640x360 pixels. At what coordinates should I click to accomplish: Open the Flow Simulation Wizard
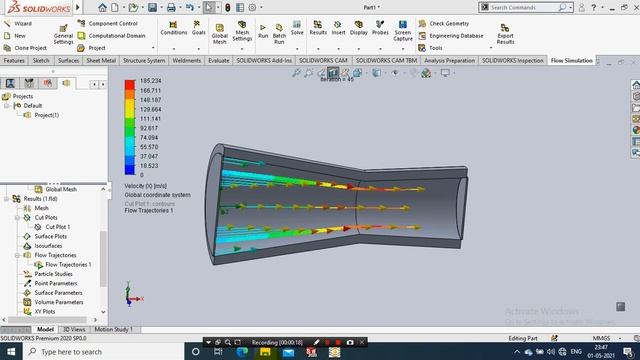click(x=18, y=24)
